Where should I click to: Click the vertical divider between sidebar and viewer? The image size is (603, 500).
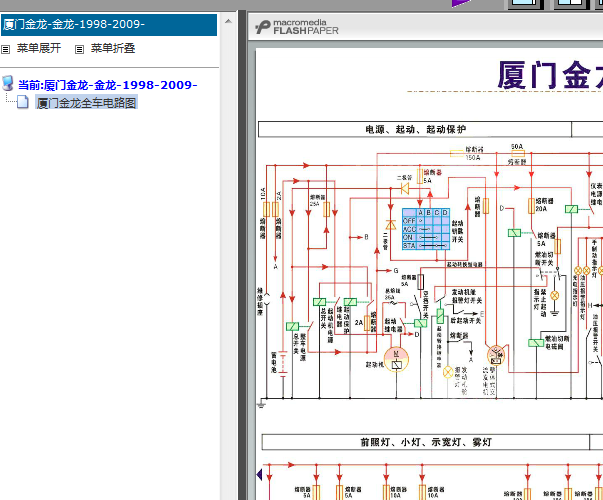[242, 254]
